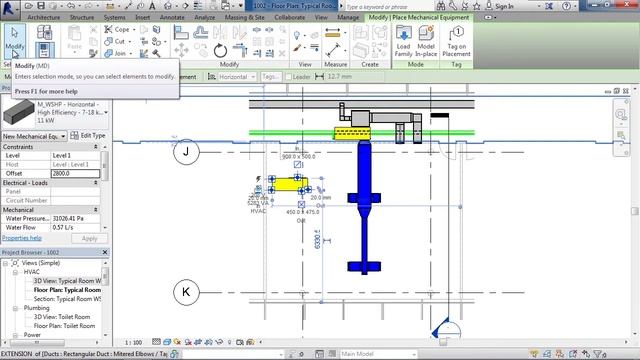
Task: Click the Edit Type button
Action: [x=88, y=136]
